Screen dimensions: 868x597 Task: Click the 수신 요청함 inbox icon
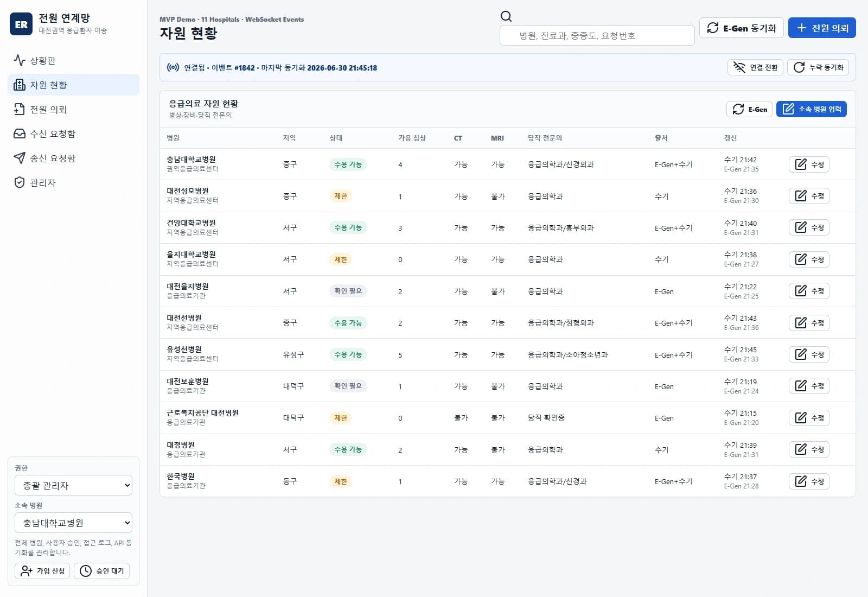pos(20,134)
